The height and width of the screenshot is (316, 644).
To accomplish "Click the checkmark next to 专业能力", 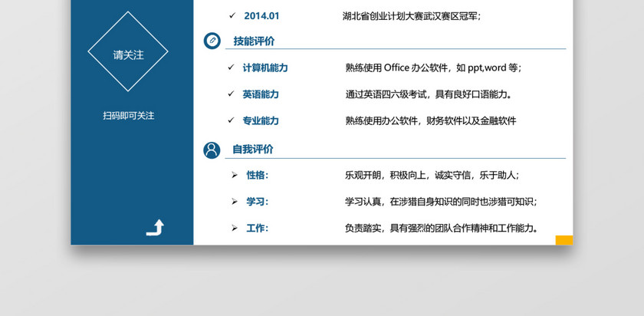I will coord(232,120).
